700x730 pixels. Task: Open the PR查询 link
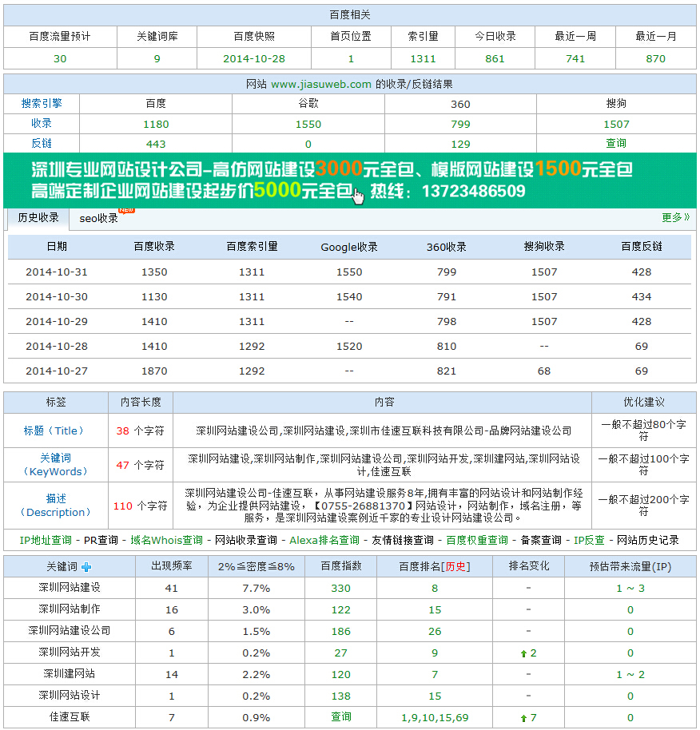[101, 541]
